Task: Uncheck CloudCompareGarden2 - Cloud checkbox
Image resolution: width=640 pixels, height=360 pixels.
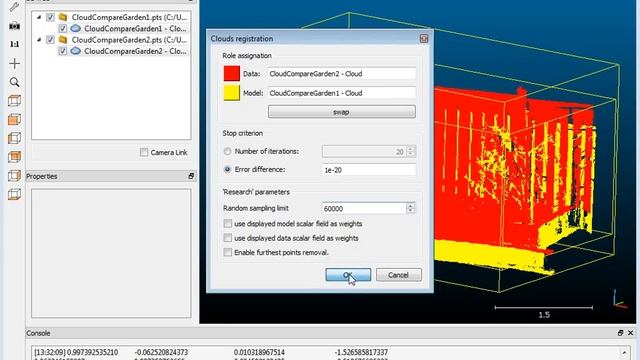Action: point(62,51)
